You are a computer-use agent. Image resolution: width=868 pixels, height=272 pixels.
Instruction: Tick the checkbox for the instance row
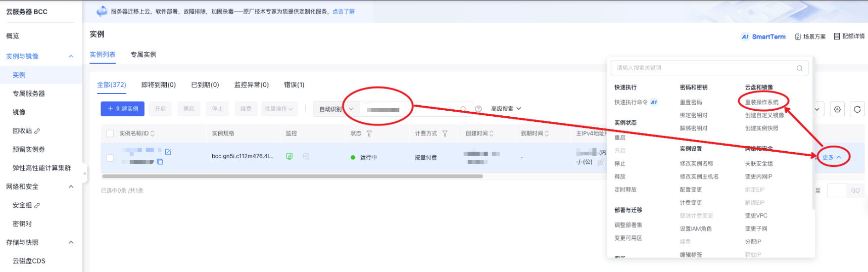point(110,158)
